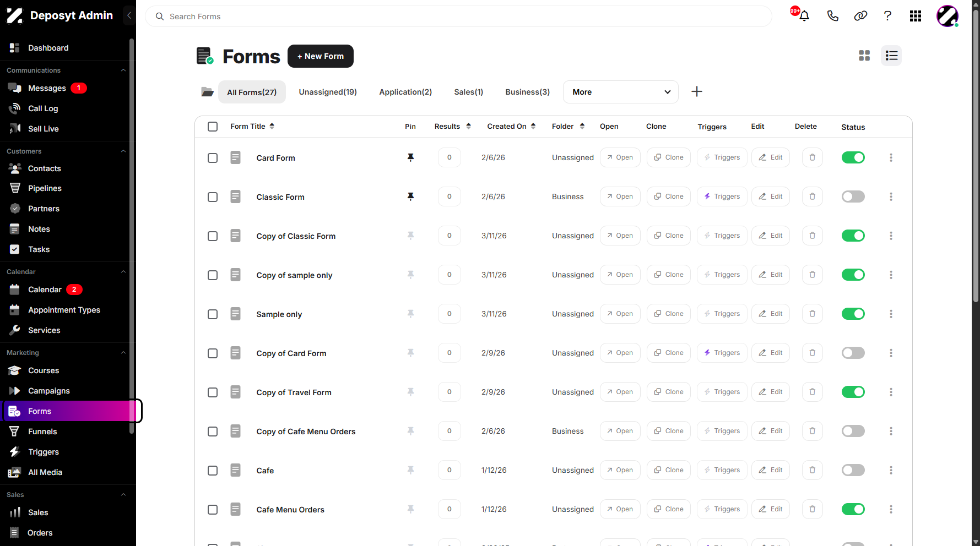This screenshot has width=980, height=546.
Task: Switch to list view of forms
Action: pyautogui.click(x=891, y=56)
